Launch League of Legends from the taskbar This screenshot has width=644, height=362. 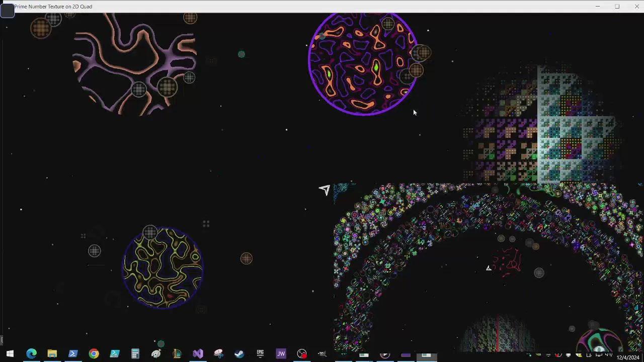pyautogui.click(x=177, y=353)
